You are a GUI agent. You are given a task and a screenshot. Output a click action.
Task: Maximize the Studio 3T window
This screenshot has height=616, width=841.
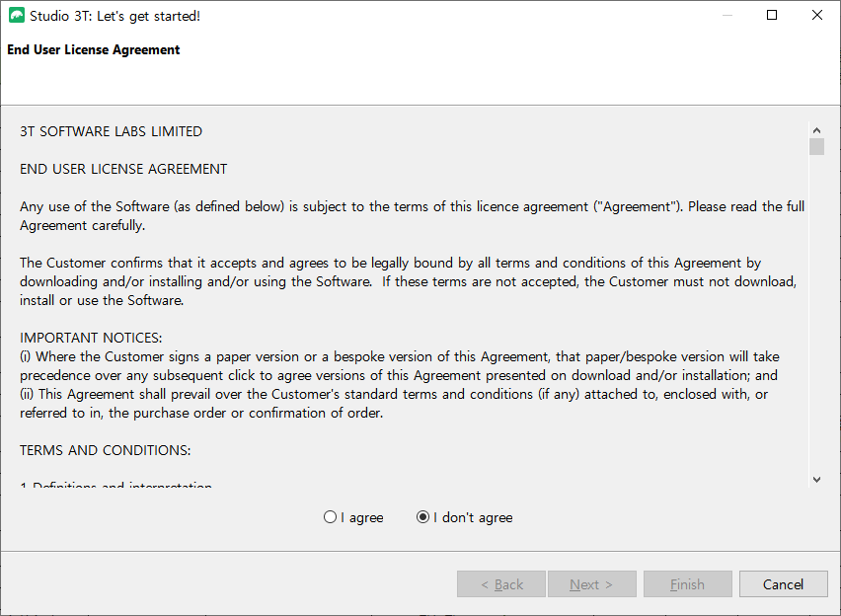pos(772,15)
